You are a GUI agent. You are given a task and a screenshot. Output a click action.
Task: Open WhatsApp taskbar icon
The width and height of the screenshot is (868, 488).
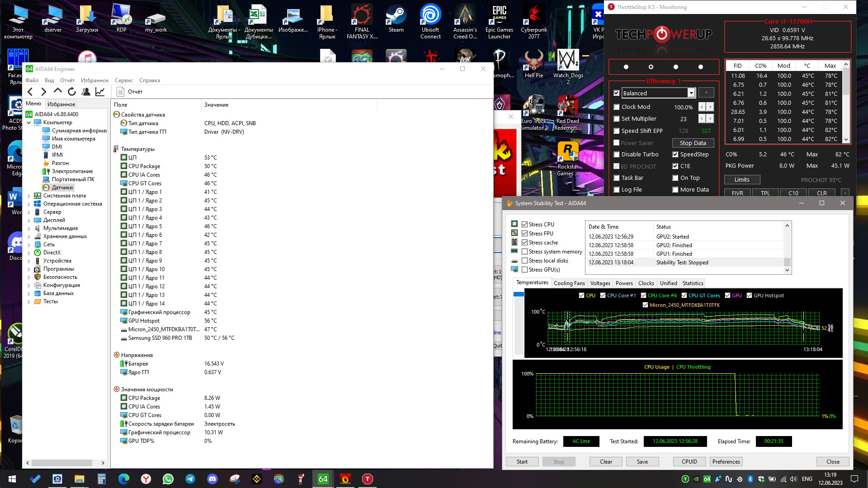[x=168, y=479]
